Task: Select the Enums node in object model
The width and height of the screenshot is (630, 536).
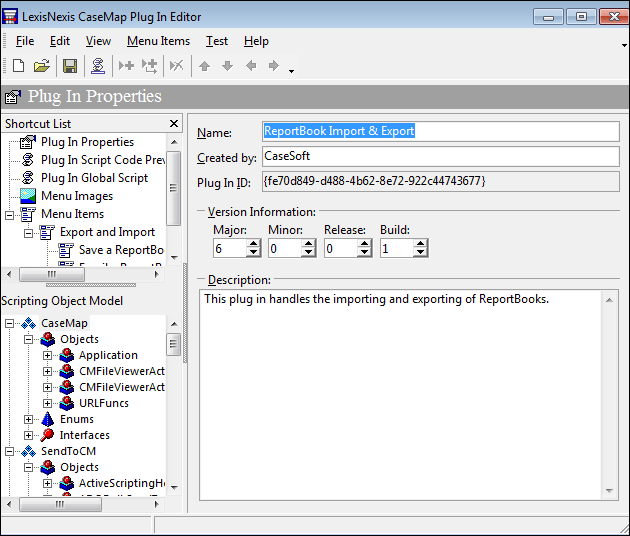Action: coord(76,419)
